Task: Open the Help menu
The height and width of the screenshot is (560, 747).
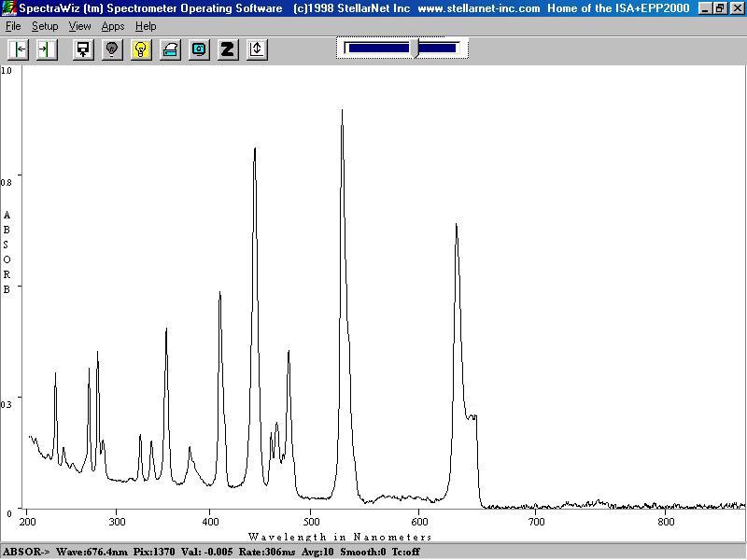Action: coord(146,26)
